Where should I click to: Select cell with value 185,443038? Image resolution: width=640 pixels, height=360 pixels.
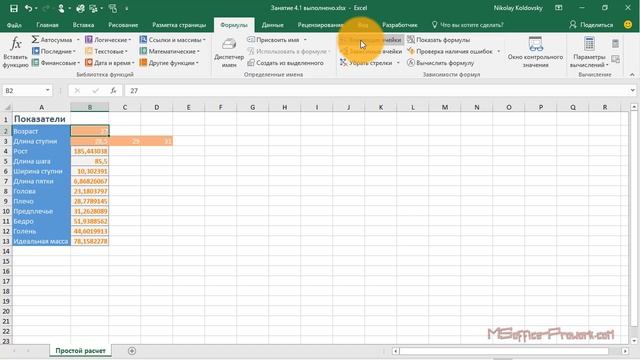click(89, 151)
